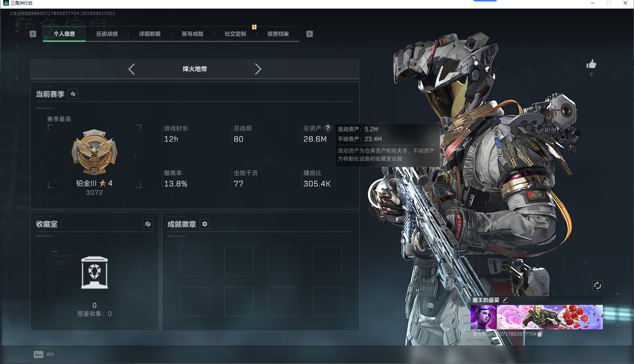Switch to the 个人信息 tab

(64, 34)
